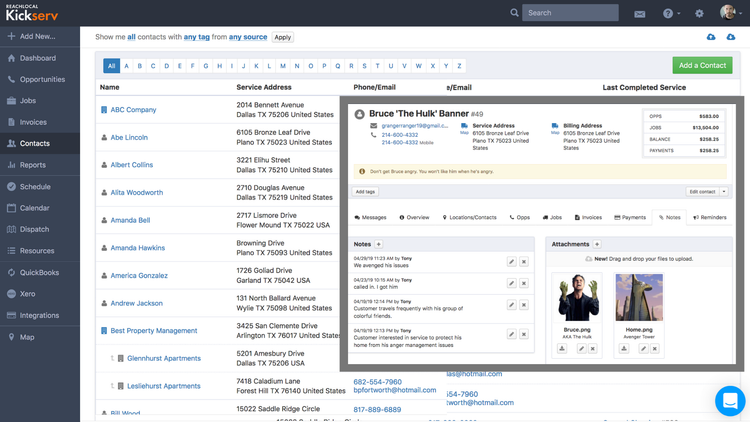Filter contacts by letter B
This screenshot has height=422, width=750.
[x=140, y=66]
